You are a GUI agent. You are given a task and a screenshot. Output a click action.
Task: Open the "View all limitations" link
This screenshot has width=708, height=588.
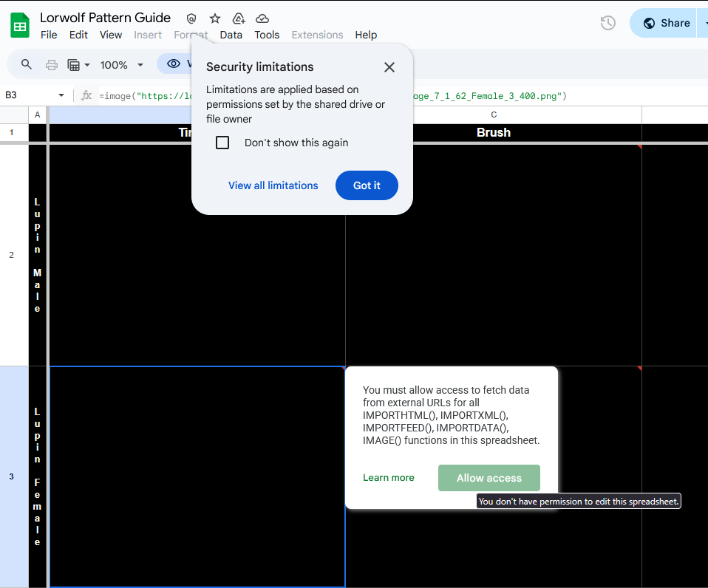click(x=273, y=185)
